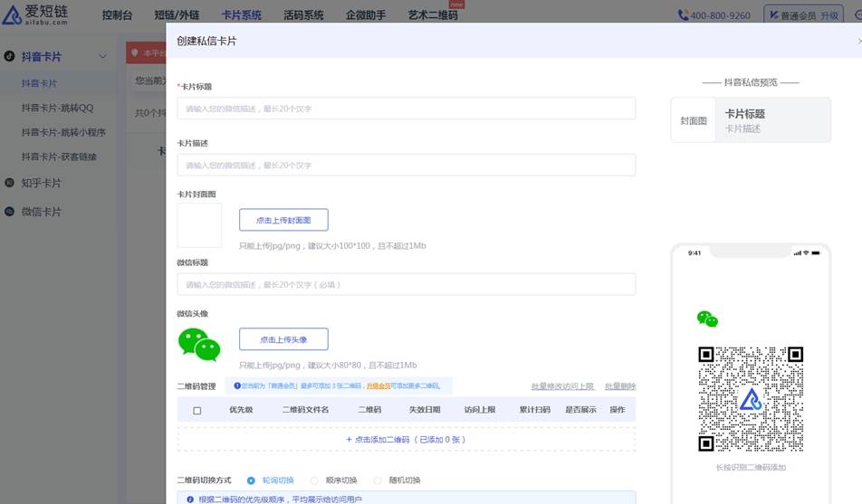Collapse the 抖音卡片 sidebar section chevron
The image size is (862, 504).
[102, 56]
